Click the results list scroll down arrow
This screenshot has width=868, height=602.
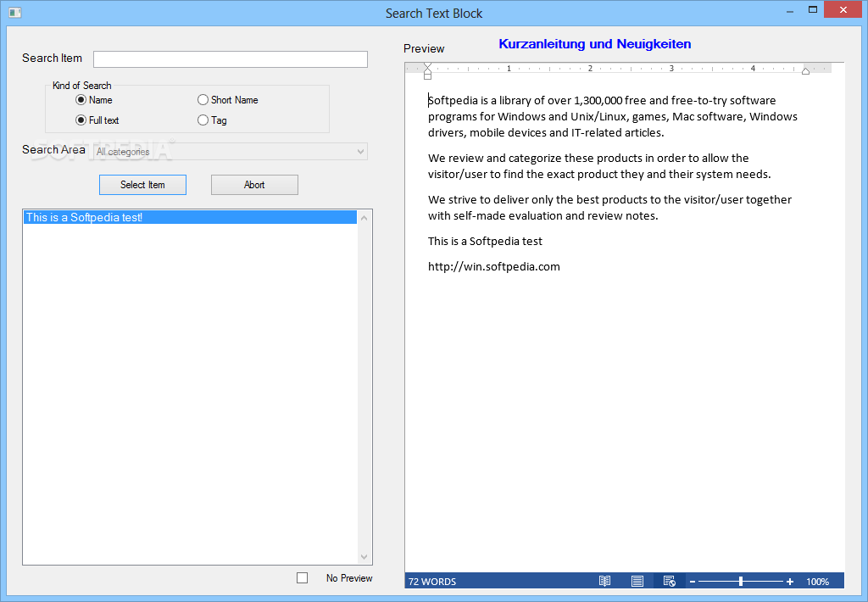pos(364,556)
